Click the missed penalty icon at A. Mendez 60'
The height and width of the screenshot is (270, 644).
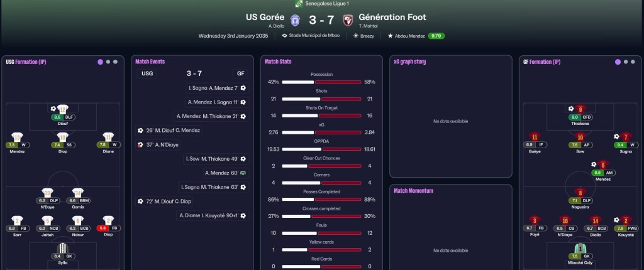point(243,173)
